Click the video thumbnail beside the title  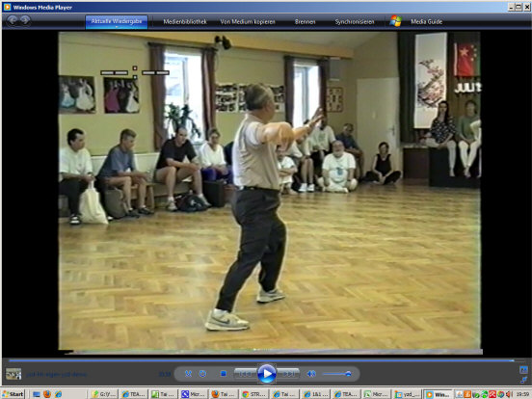pos(13,374)
